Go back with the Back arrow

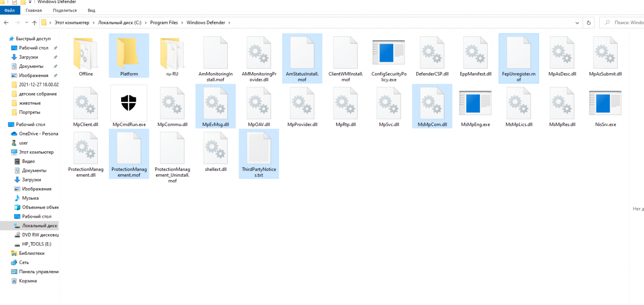[x=6, y=23]
